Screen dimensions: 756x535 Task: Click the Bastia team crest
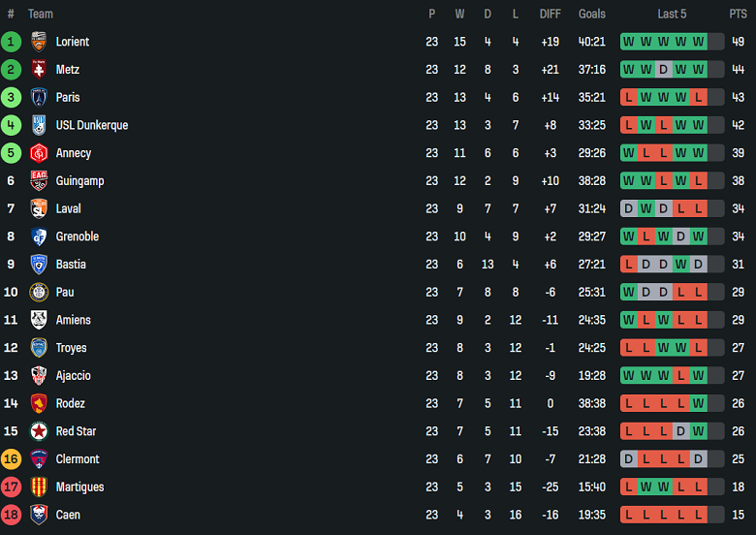(x=39, y=265)
